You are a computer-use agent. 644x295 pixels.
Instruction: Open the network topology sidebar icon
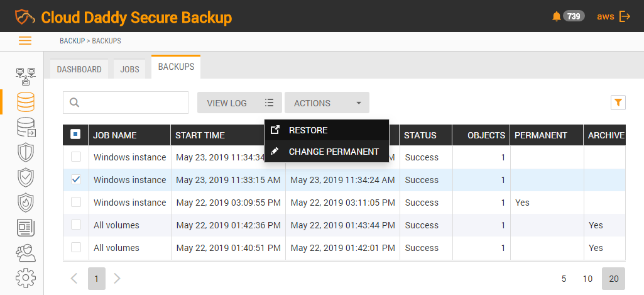[x=26, y=77]
